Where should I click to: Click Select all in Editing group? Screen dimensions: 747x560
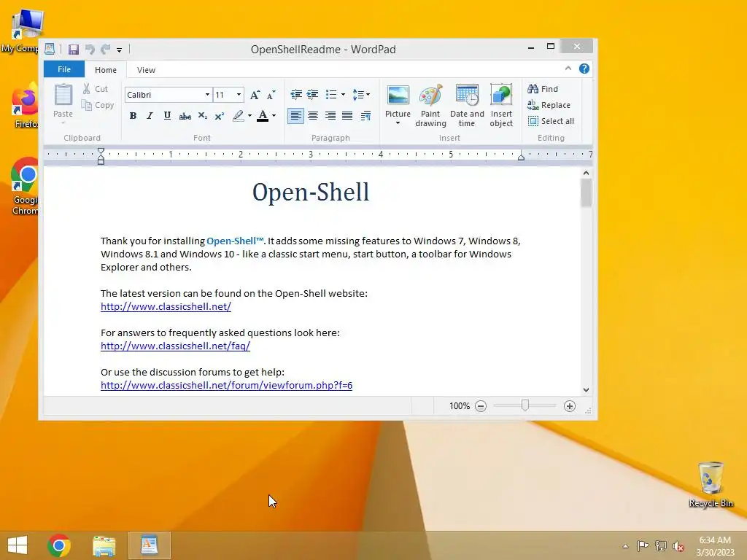(x=551, y=121)
